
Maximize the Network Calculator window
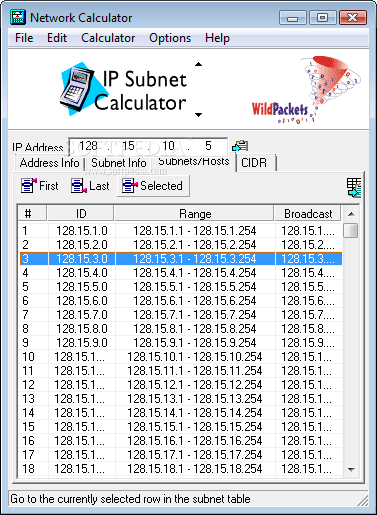click(x=322, y=17)
